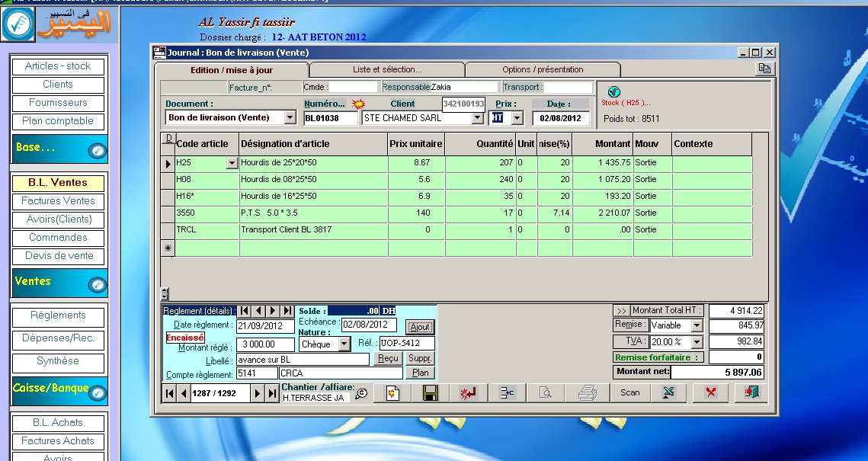Click the stock H25 green icon

[614, 92]
